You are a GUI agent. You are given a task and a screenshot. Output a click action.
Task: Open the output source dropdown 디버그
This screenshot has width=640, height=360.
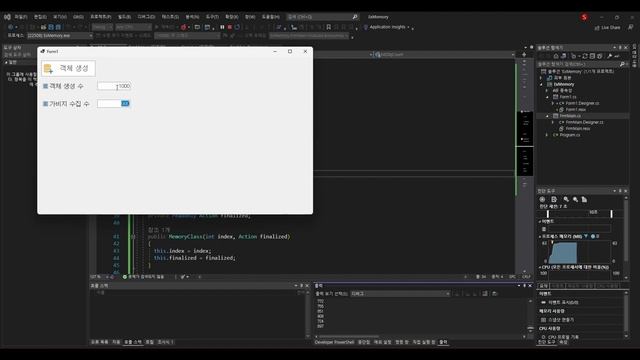400,294
